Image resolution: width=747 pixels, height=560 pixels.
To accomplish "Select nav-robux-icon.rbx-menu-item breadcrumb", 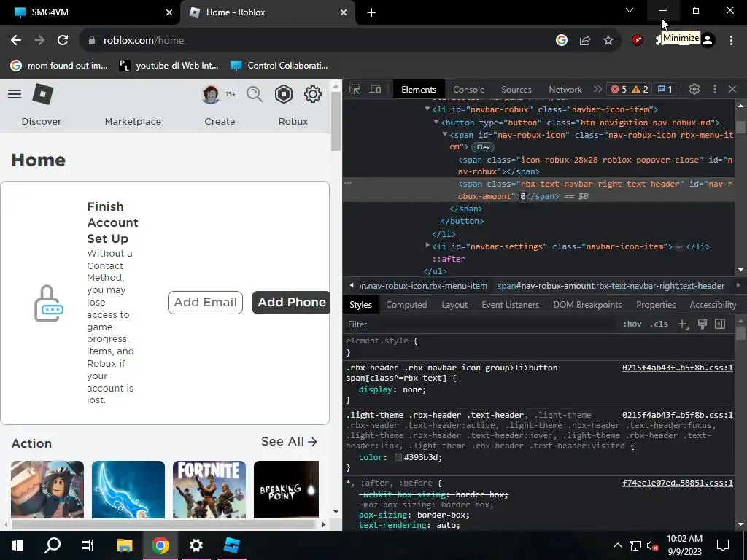I will [424, 286].
